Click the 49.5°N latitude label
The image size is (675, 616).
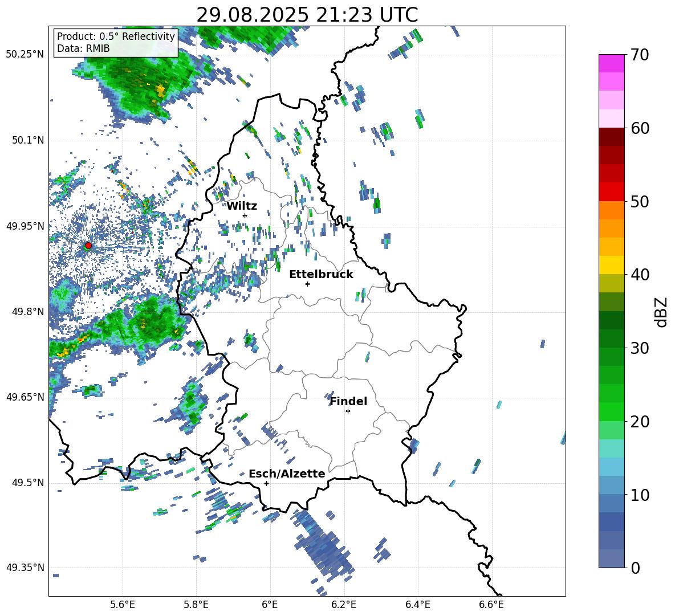[28, 483]
